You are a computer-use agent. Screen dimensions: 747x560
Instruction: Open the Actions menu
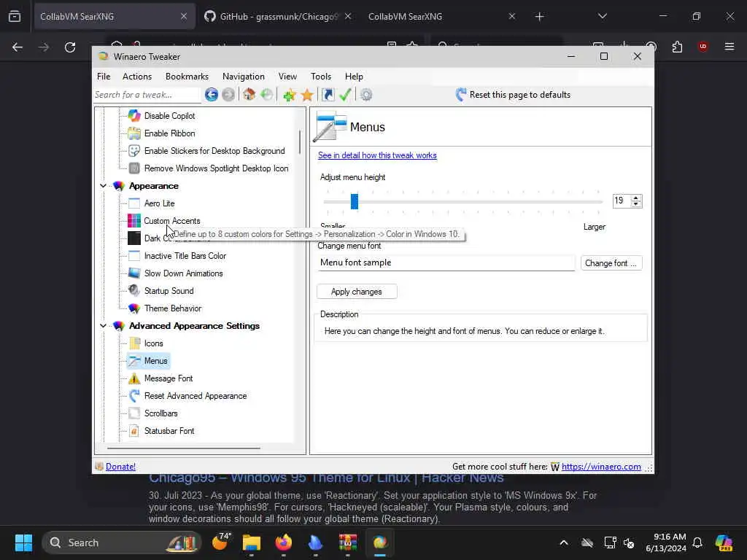[137, 77]
